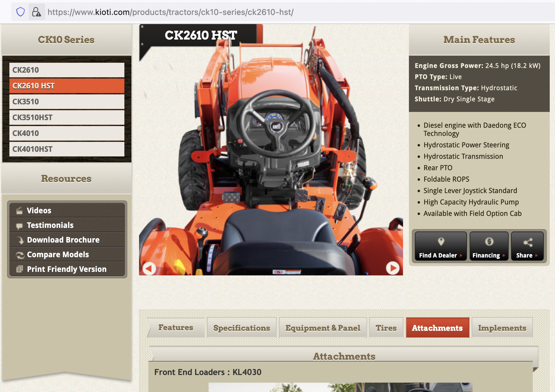The height and width of the screenshot is (392, 555).
Task: Click the Main Features heading
Action: point(479,40)
